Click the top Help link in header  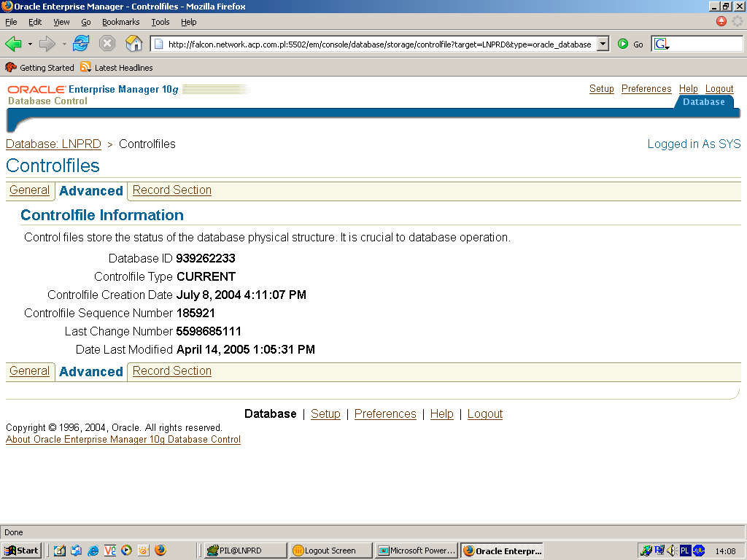688,88
